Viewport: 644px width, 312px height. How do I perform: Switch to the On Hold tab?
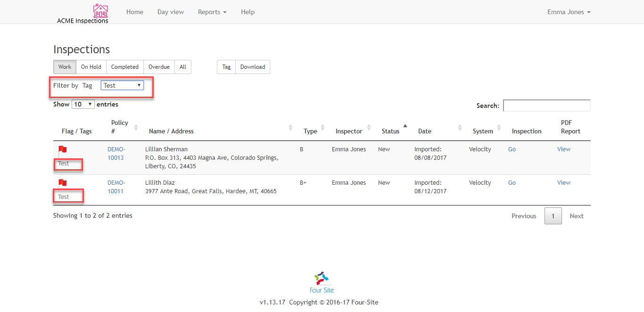coord(91,67)
